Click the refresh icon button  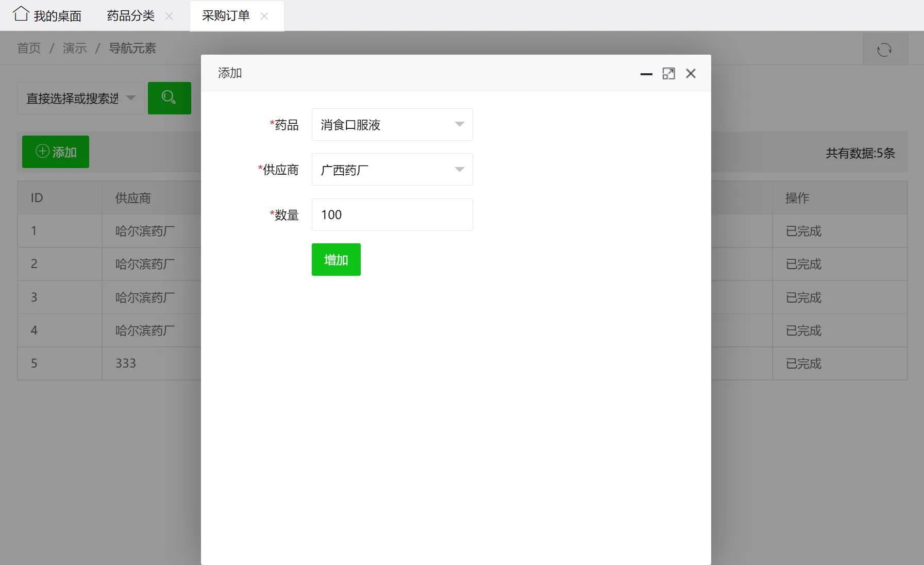coord(885,49)
